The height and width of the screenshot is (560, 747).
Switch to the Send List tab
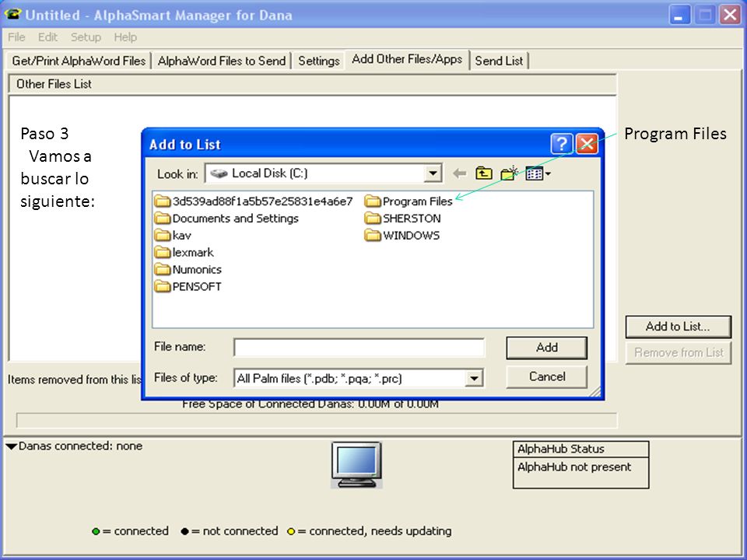(x=499, y=61)
